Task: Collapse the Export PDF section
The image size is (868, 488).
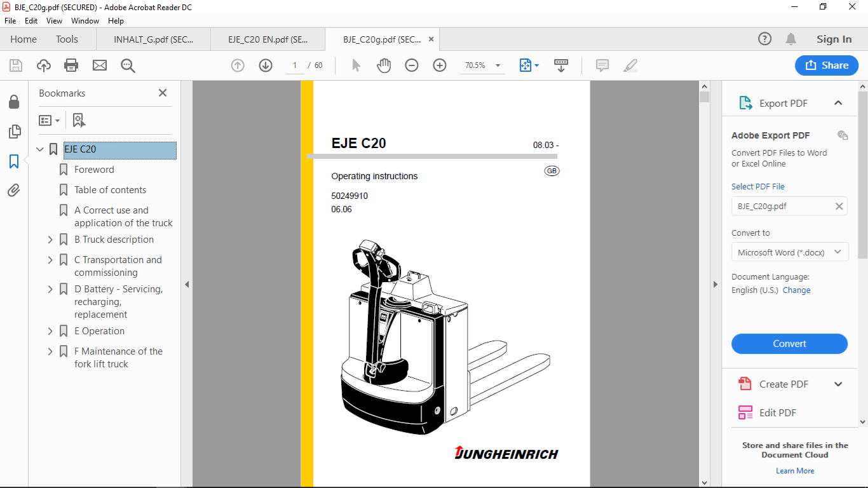Action: [x=838, y=103]
